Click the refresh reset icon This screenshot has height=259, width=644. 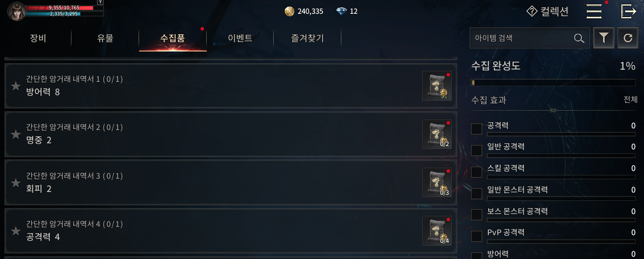pyautogui.click(x=627, y=38)
